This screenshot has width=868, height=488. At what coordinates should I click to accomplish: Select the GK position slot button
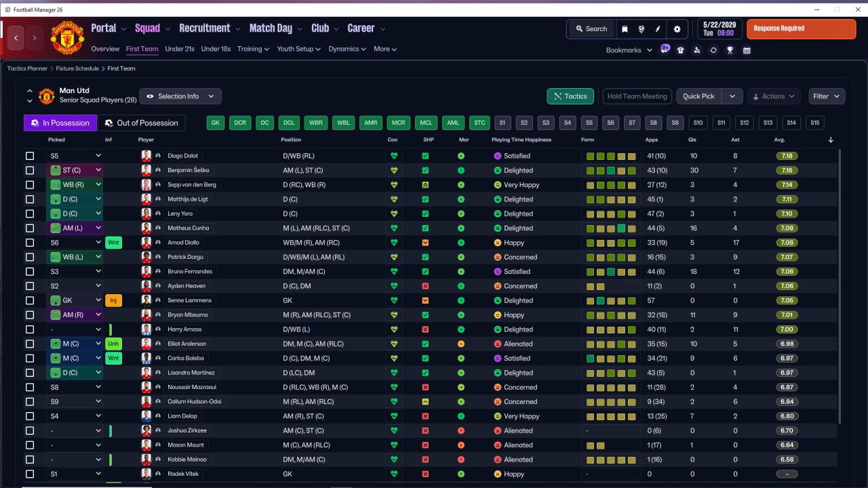[216, 123]
